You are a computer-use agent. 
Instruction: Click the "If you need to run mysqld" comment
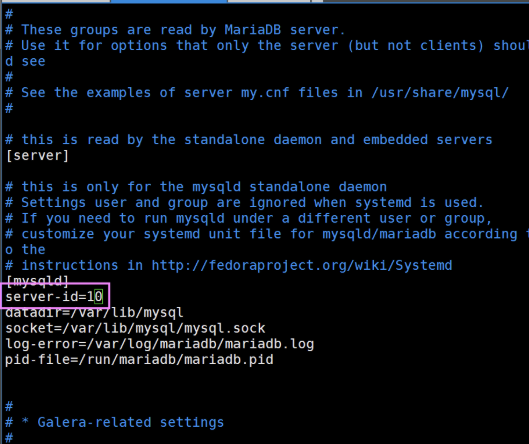pos(249,218)
